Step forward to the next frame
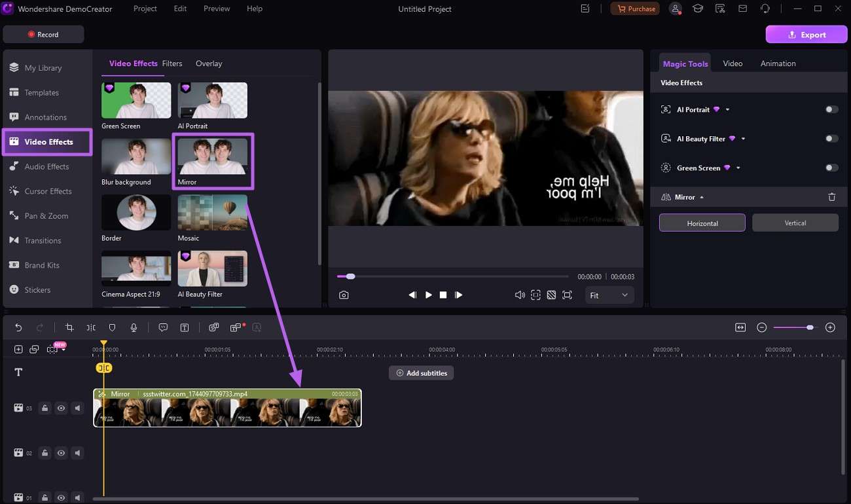Image resolution: width=851 pixels, height=504 pixels. tap(458, 295)
